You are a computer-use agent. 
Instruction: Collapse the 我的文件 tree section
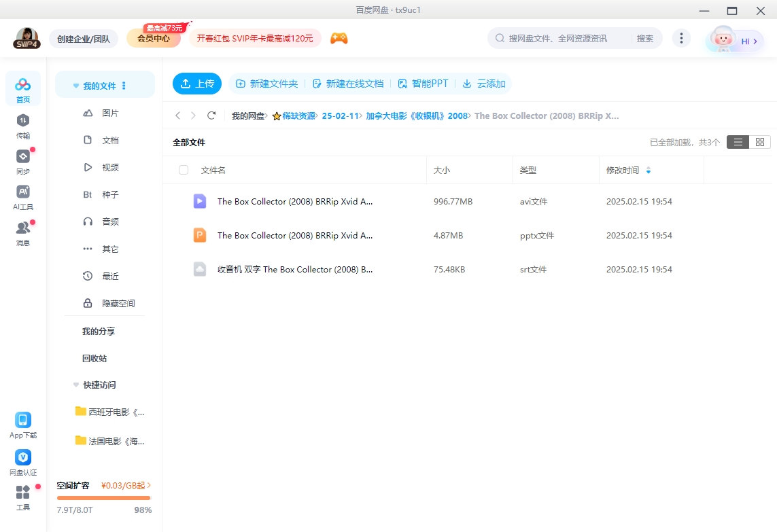click(x=77, y=86)
